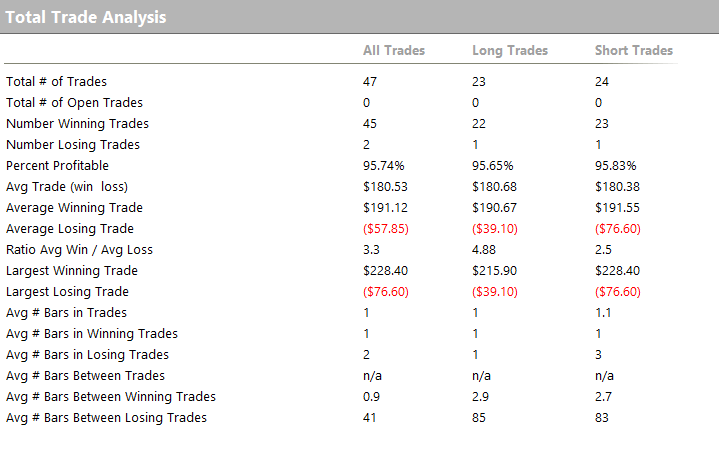Select the $228.40 all trades largest win
This screenshot has height=472, width=719.
tap(385, 271)
